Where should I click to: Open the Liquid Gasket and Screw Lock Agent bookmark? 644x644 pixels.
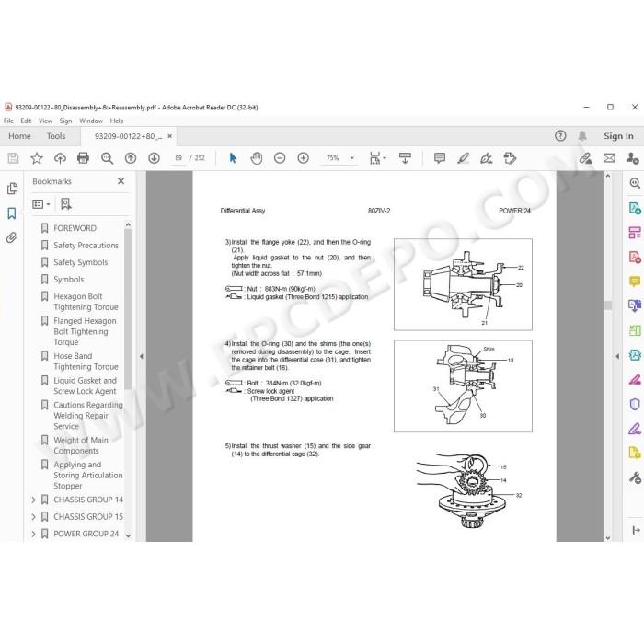[85, 385]
